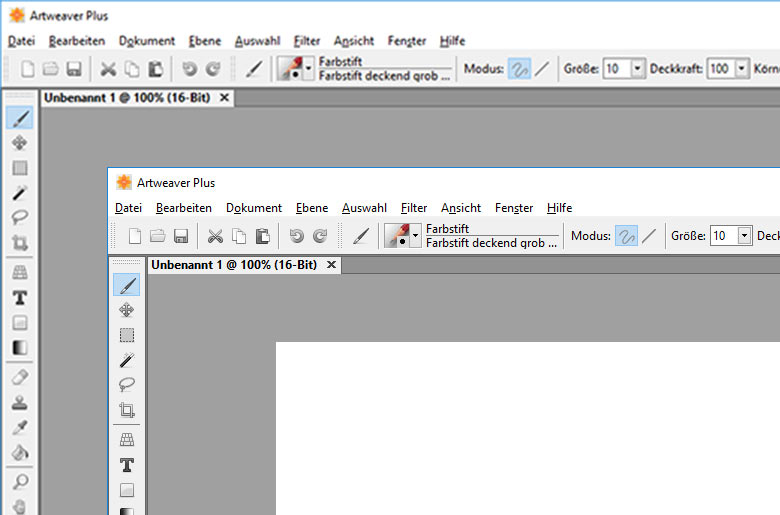
Task: Select the Text tool in the front window toolbox
Action: pyautogui.click(x=127, y=465)
